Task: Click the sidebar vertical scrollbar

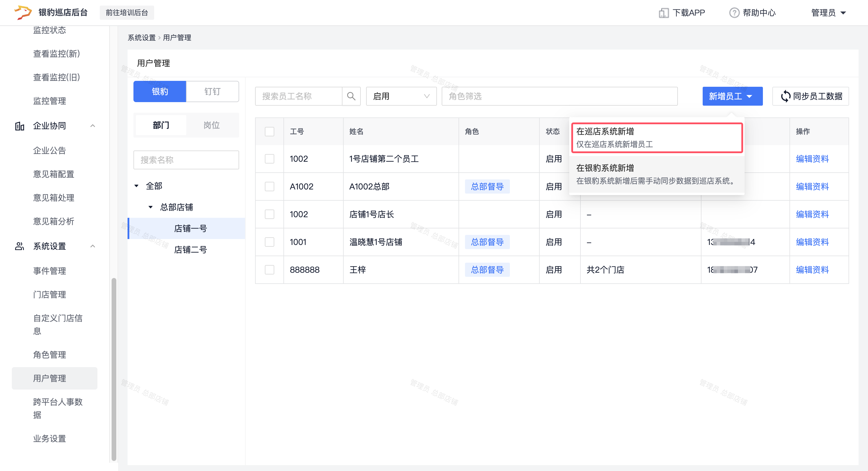Action: (x=114, y=369)
